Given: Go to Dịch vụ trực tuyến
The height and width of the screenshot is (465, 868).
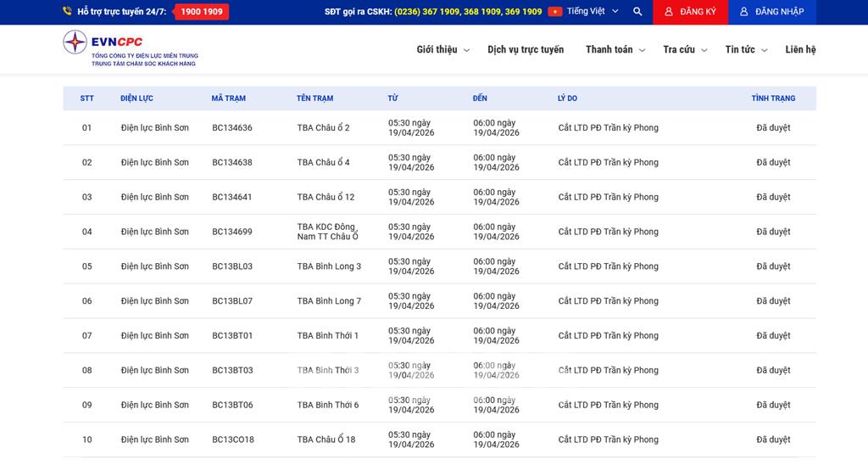Looking at the screenshot, I should click(x=526, y=50).
